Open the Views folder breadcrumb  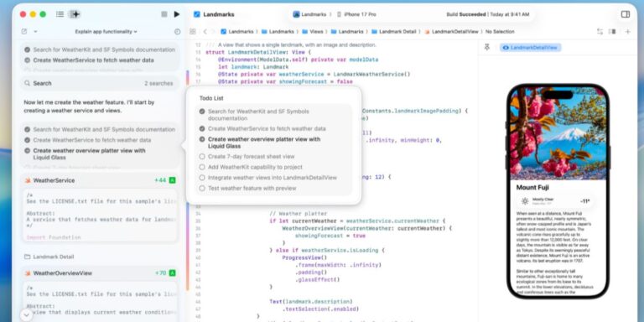pyautogui.click(x=313, y=32)
